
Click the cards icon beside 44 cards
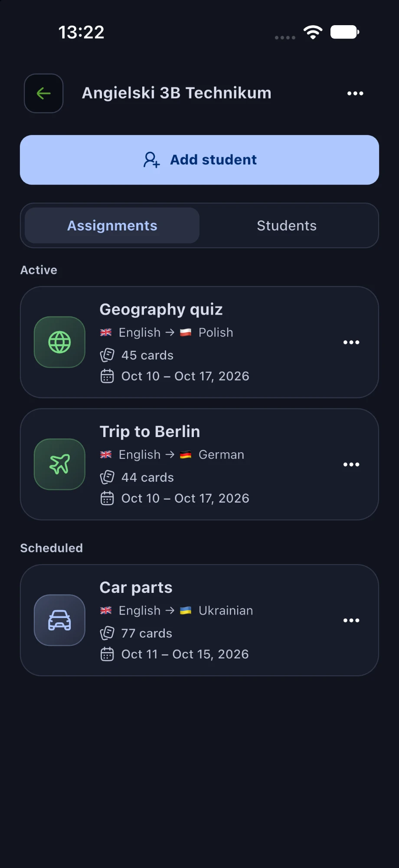pos(107,477)
